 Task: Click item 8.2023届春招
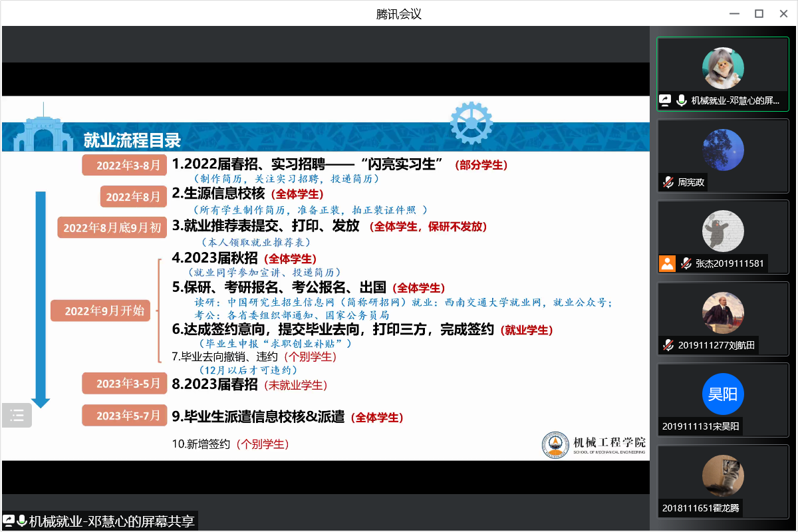pos(215,384)
